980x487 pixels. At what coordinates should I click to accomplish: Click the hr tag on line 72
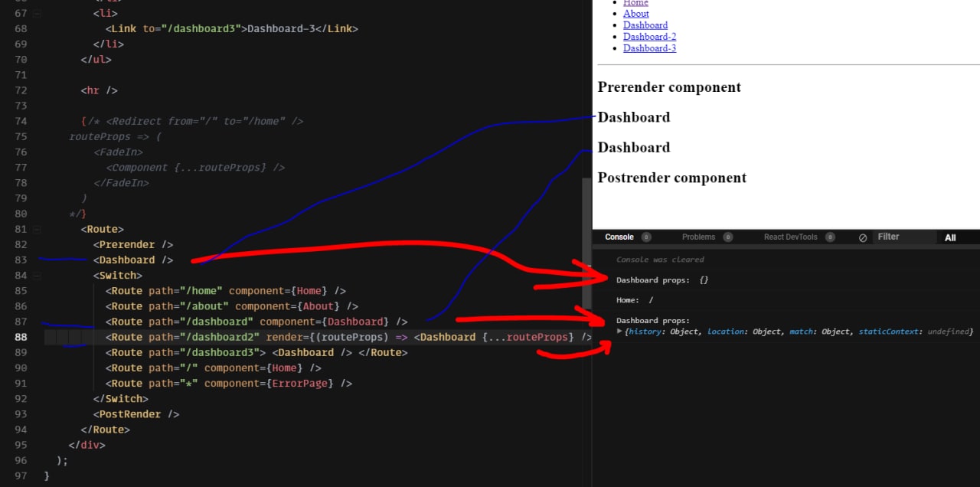click(100, 90)
